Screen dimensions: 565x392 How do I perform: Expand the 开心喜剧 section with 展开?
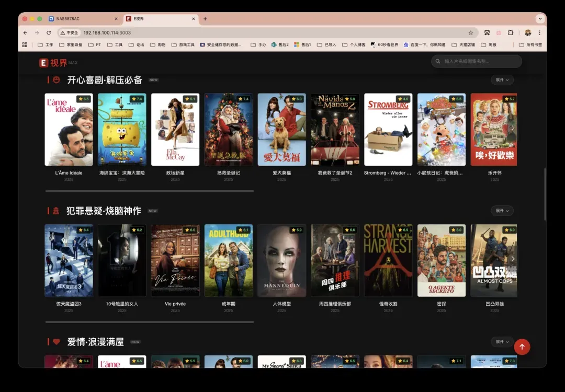tap(502, 80)
